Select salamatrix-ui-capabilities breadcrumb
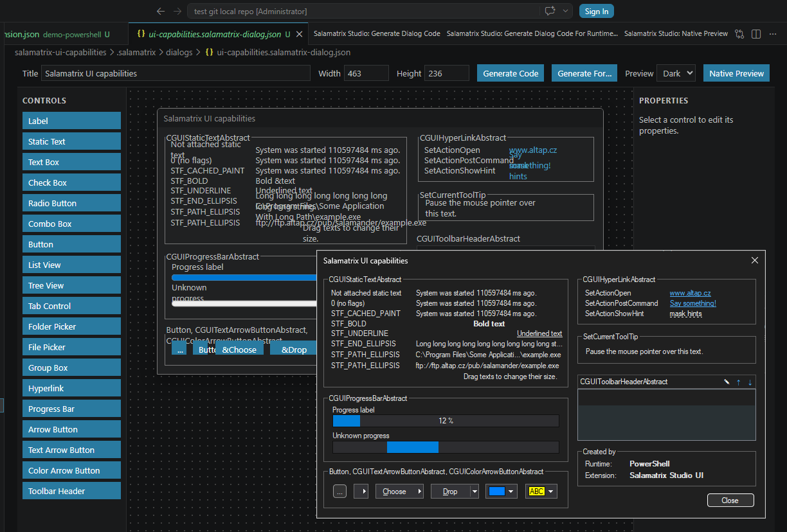The width and height of the screenshot is (787, 532). pyautogui.click(x=60, y=52)
